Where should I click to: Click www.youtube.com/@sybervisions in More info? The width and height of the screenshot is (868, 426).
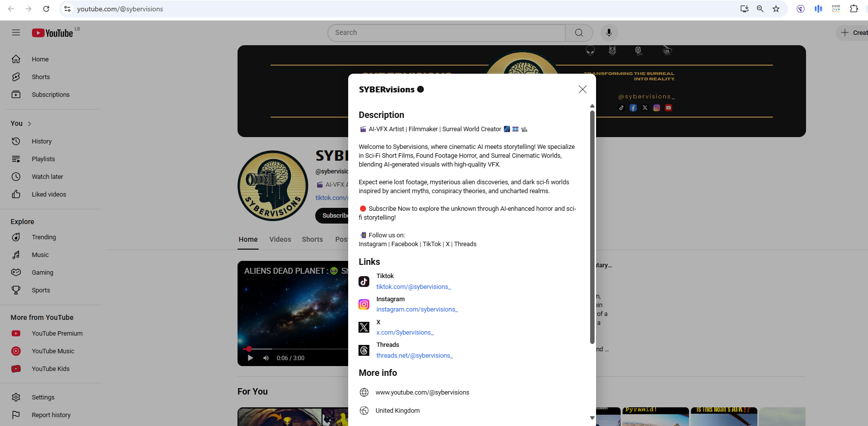(422, 392)
